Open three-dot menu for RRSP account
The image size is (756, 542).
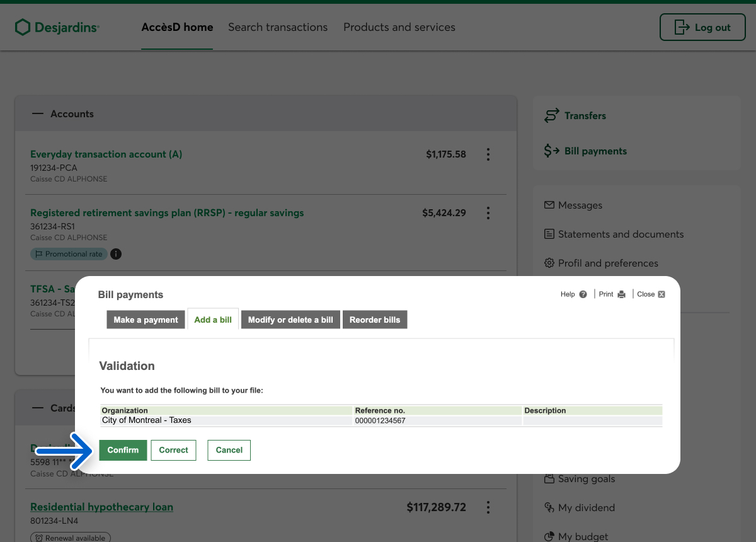click(488, 213)
